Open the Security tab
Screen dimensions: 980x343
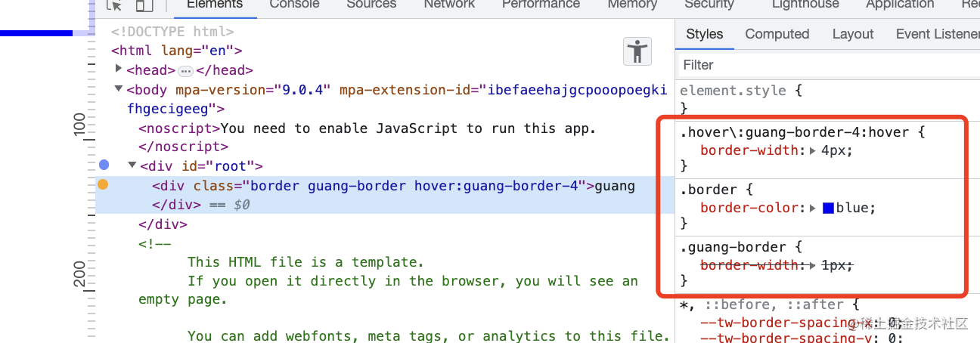click(709, 4)
